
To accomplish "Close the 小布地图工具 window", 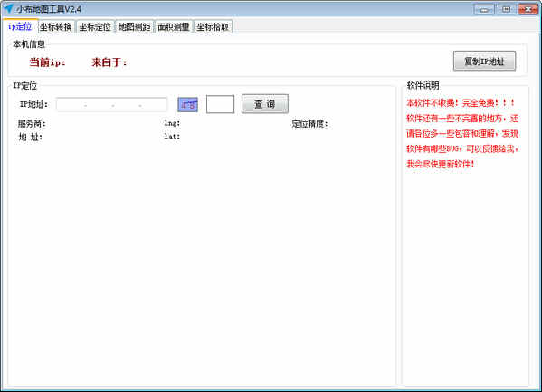I will (528, 9).
